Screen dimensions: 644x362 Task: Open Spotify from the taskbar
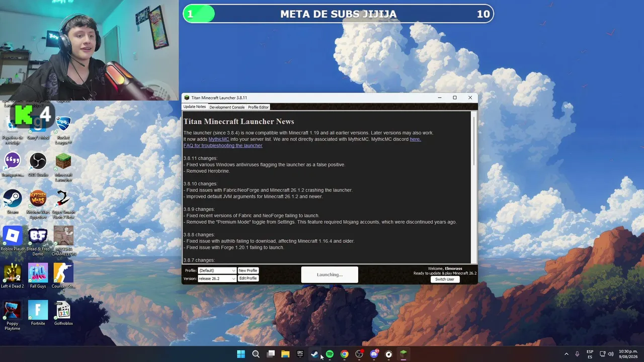(330, 354)
